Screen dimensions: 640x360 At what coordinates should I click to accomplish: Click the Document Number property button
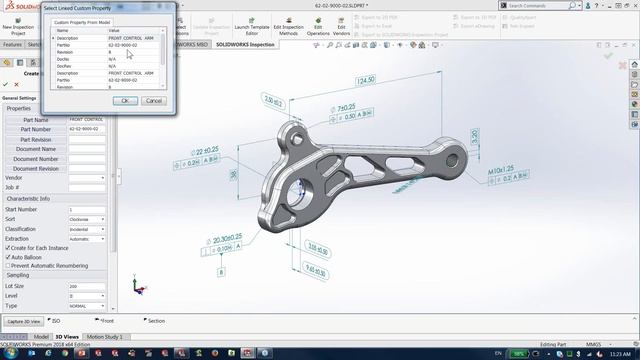(36, 159)
